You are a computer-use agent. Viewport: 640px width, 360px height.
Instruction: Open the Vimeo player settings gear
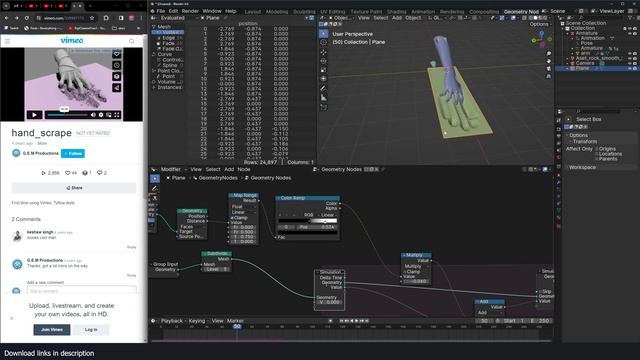coord(101,115)
